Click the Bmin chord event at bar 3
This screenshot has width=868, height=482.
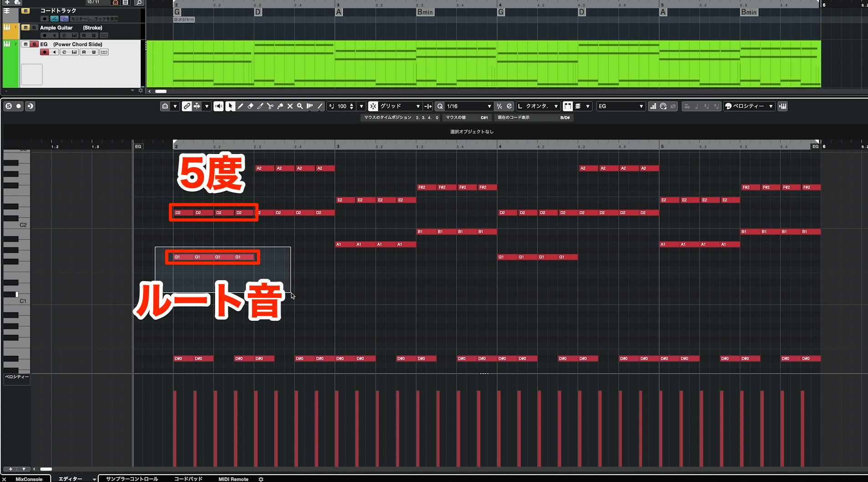coord(425,12)
